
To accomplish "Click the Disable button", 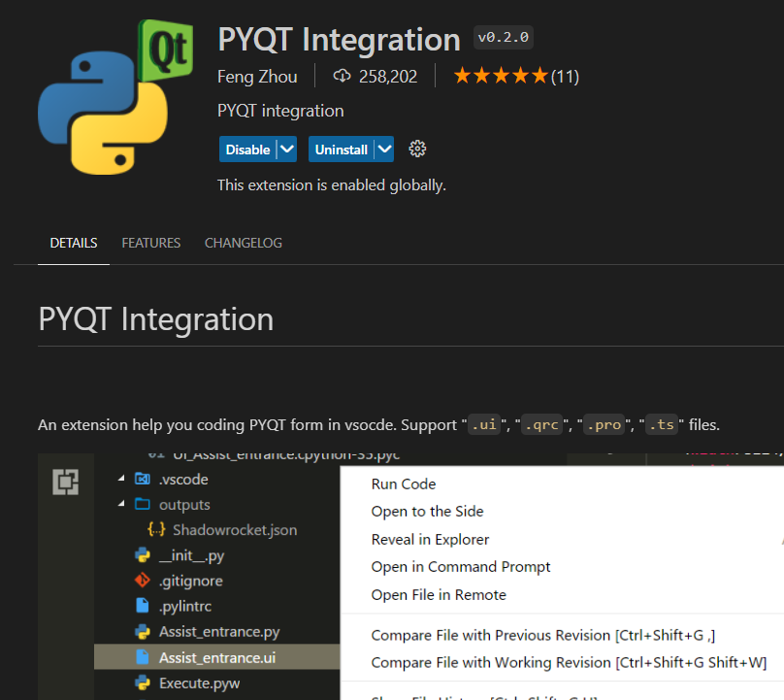I will (248, 150).
